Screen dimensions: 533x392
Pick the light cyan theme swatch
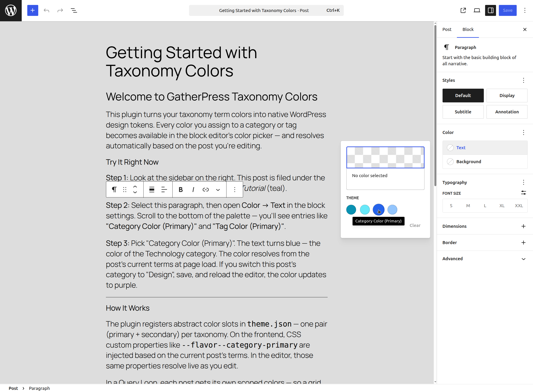click(x=365, y=210)
